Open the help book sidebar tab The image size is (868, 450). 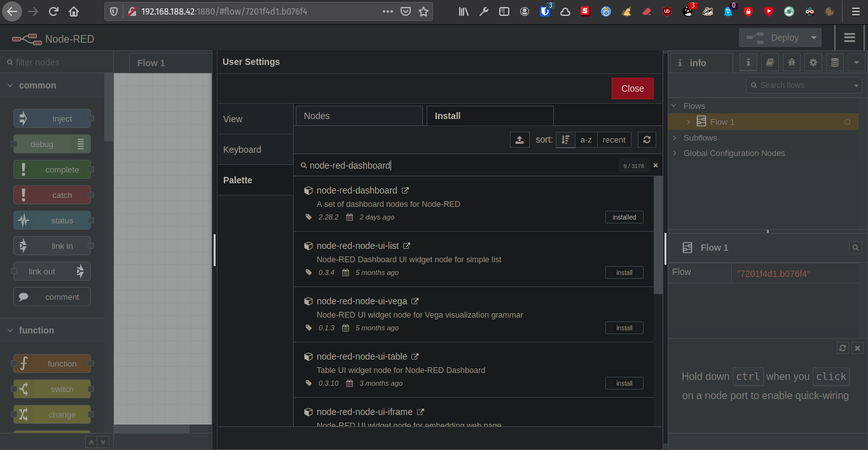(770, 62)
